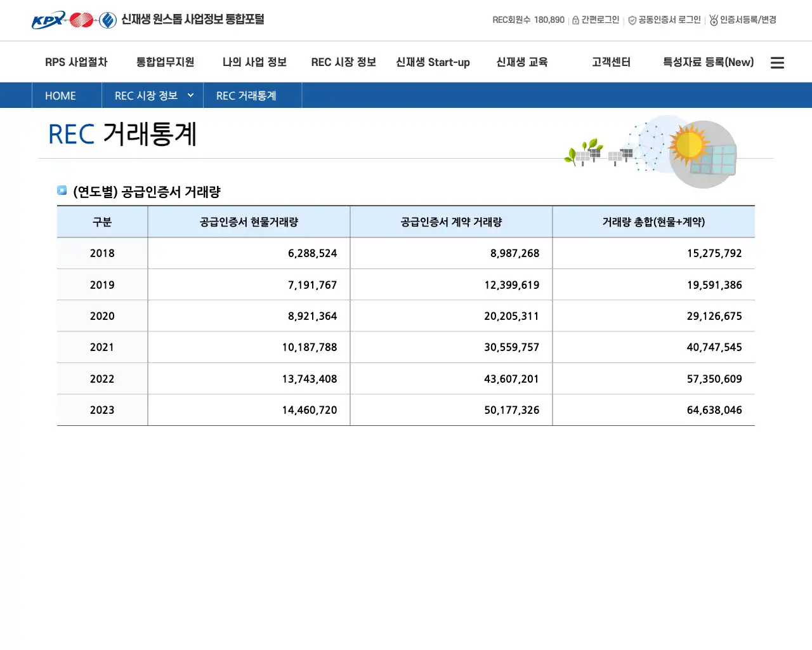This screenshot has height=650, width=812.
Task: Select the 2022 row label
Action: point(102,379)
